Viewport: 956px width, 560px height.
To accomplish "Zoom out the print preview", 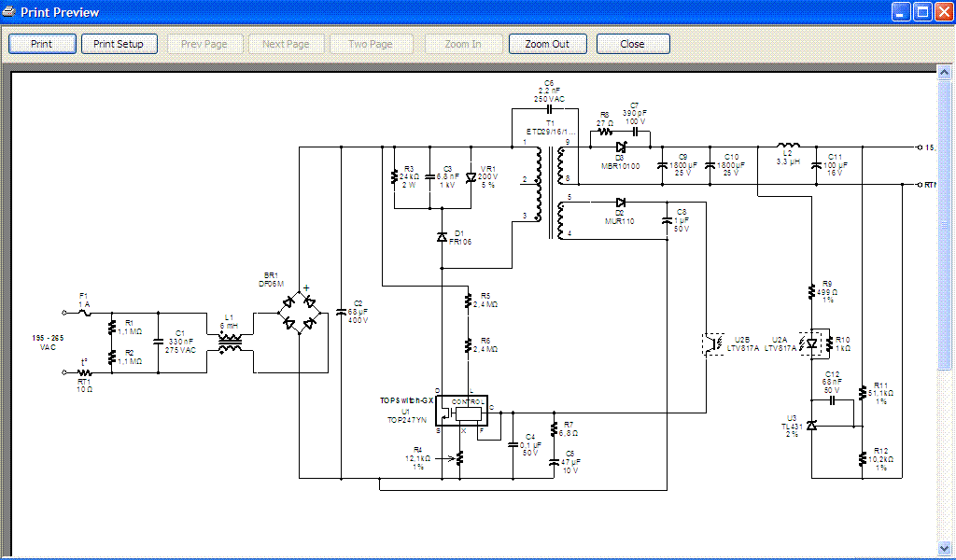I will 547,44.
